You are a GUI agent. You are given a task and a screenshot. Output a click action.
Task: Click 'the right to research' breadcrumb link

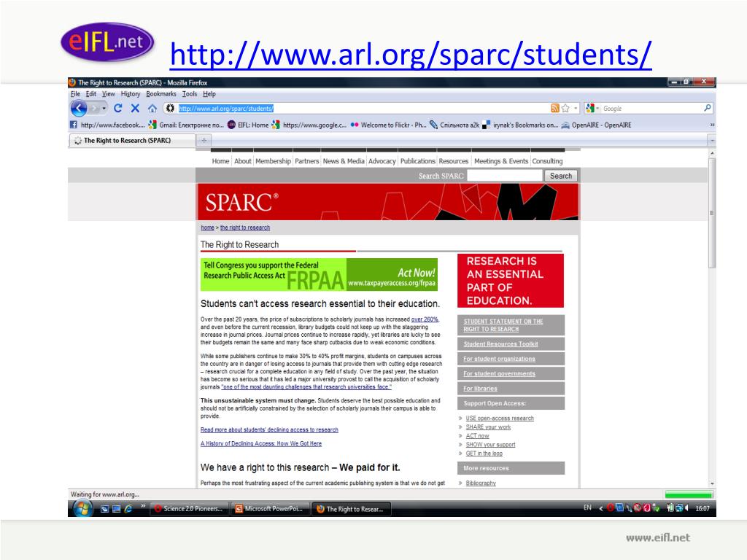coord(245,227)
